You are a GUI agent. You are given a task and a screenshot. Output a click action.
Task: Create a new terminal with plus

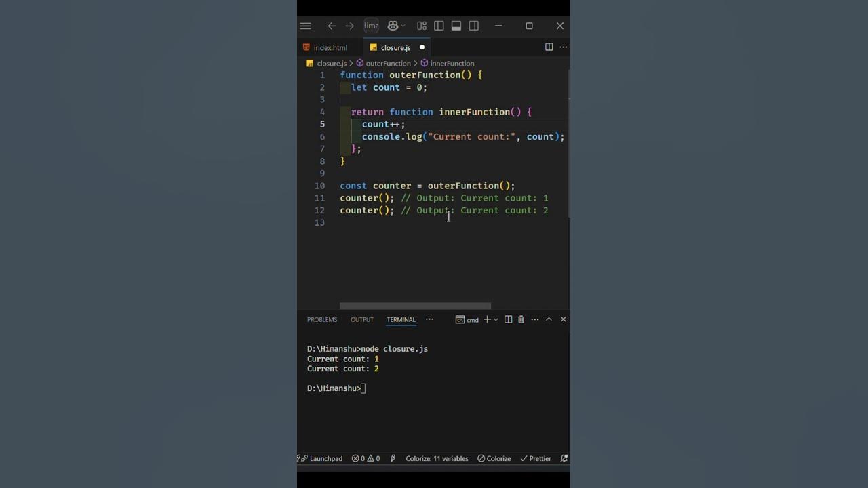click(x=487, y=319)
